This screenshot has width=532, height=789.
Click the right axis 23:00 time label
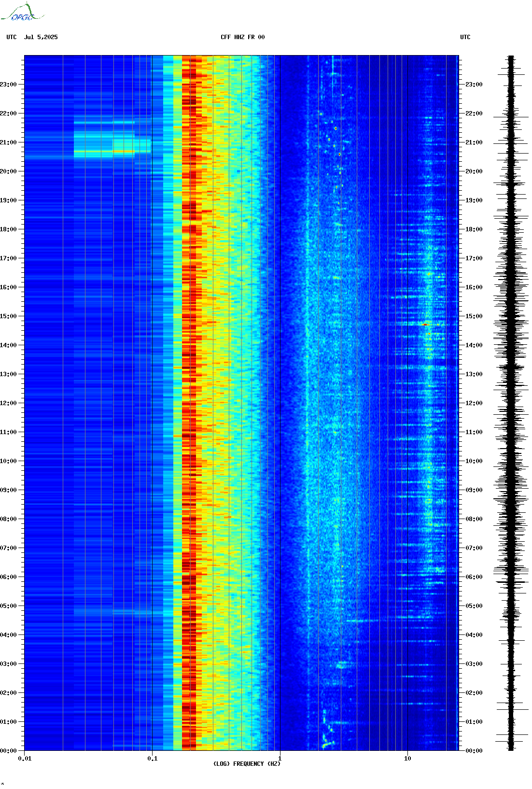click(474, 85)
